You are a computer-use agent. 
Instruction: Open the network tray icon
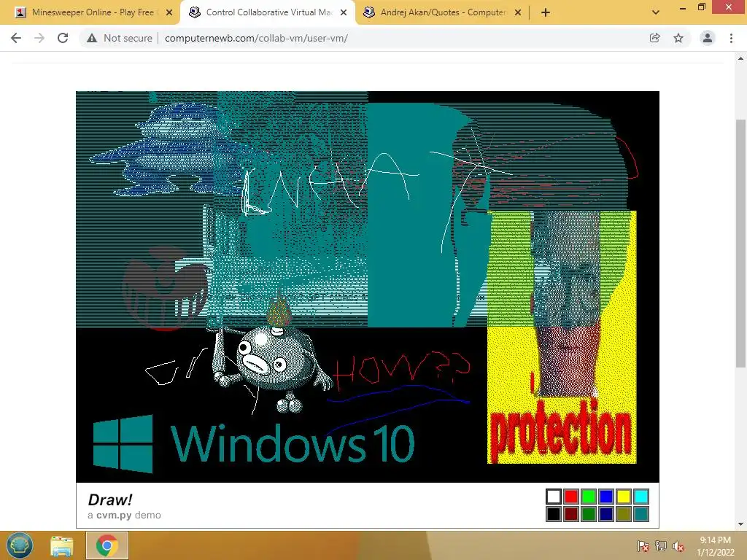pos(661,546)
